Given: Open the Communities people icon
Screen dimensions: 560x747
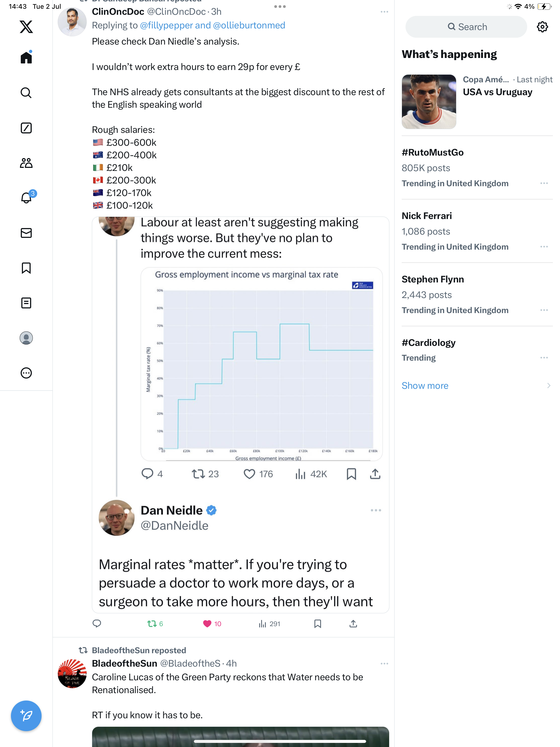Looking at the screenshot, I should [x=26, y=163].
